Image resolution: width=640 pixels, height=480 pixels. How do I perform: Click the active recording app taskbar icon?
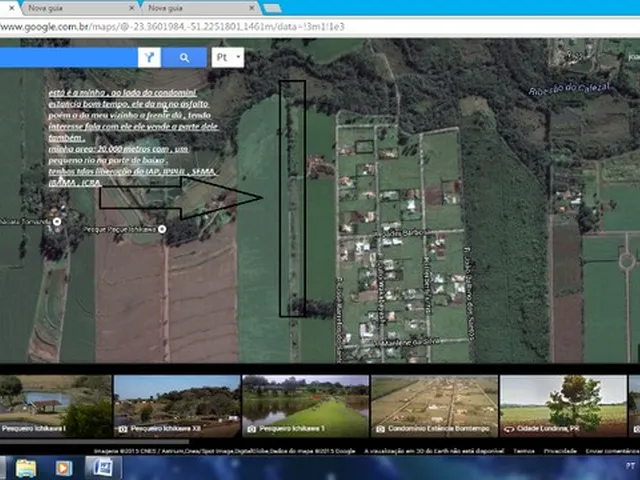click(x=103, y=468)
